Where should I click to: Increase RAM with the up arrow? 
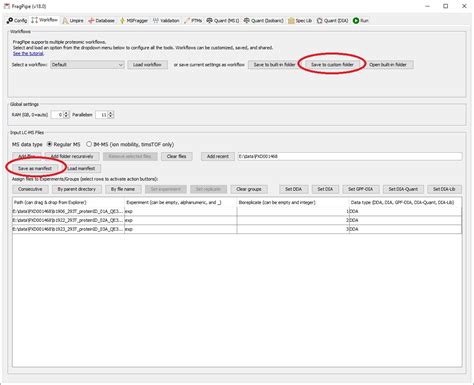click(66, 113)
